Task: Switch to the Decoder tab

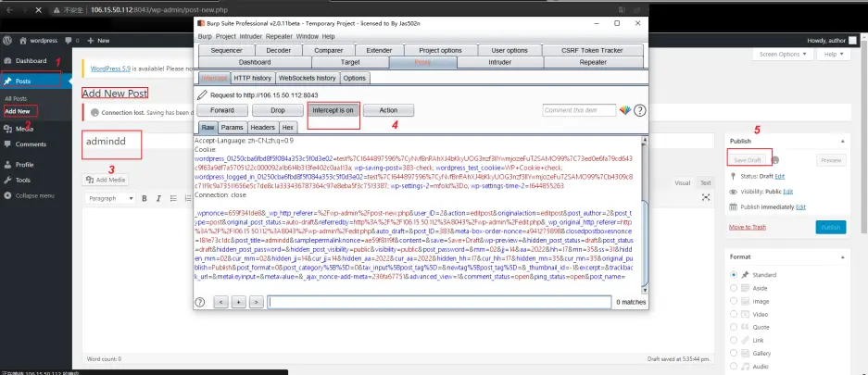Action: tap(279, 50)
